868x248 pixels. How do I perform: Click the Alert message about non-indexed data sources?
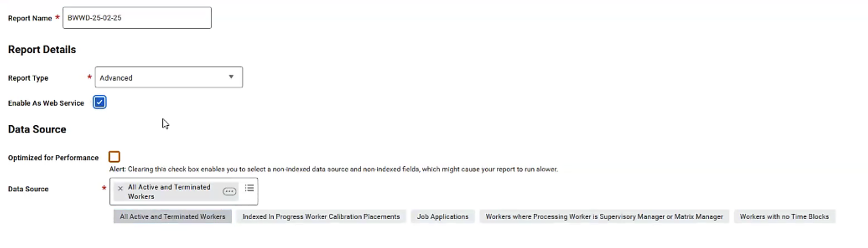[334, 169]
